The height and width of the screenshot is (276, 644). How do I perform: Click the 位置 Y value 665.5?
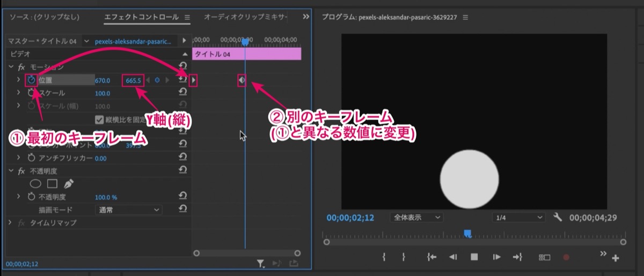coord(133,80)
